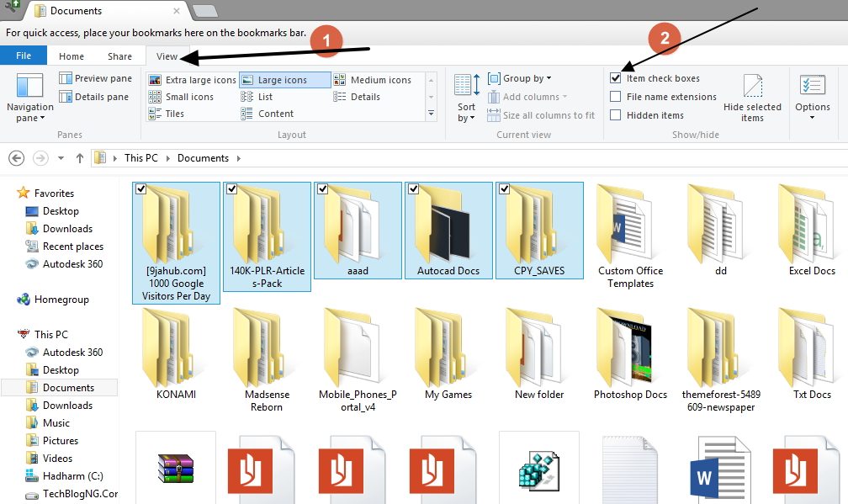Click Documents in the address bar
Viewport: 848px width, 504px height.
(203, 158)
